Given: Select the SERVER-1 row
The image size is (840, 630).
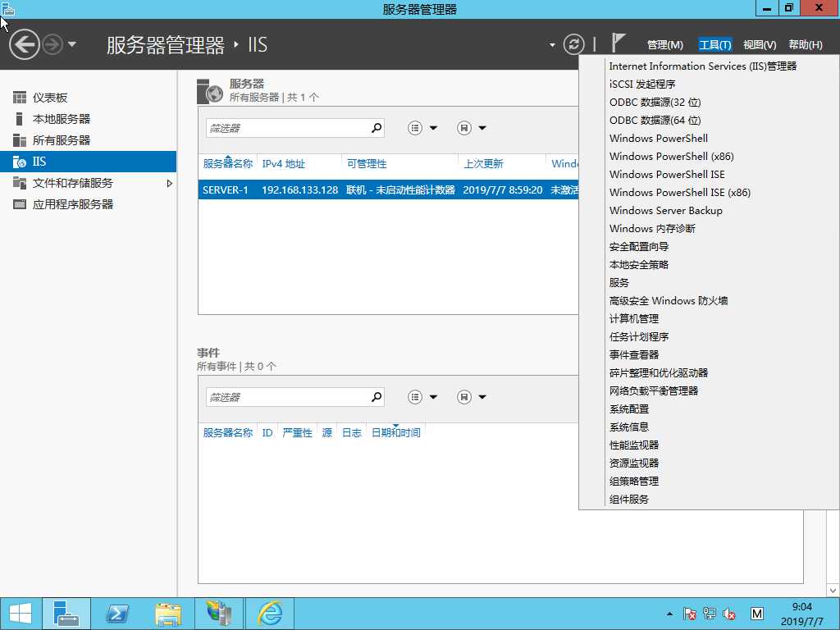Looking at the screenshot, I should (x=388, y=190).
